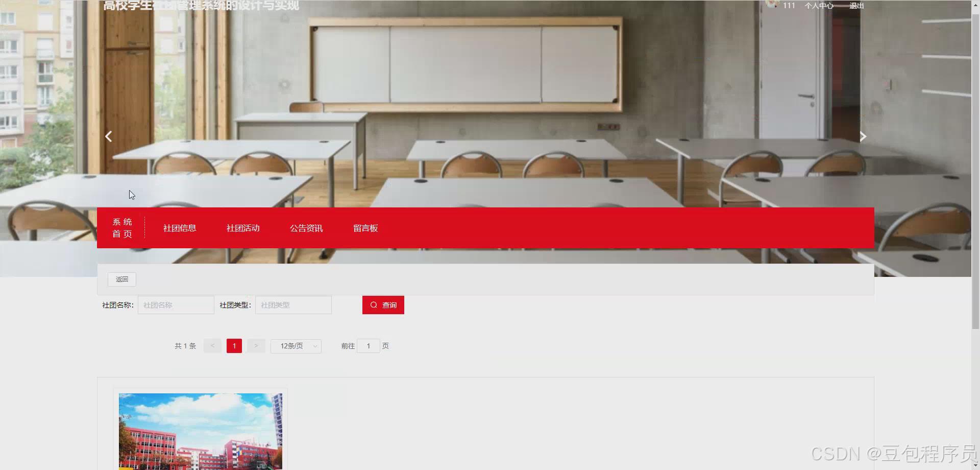Open the user avatar next to 111

(772, 4)
